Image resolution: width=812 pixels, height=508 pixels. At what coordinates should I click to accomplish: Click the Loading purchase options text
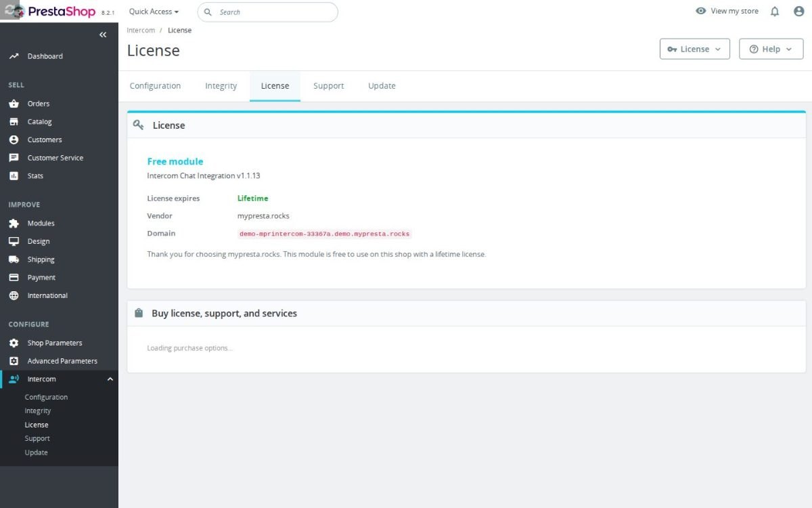[189, 348]
